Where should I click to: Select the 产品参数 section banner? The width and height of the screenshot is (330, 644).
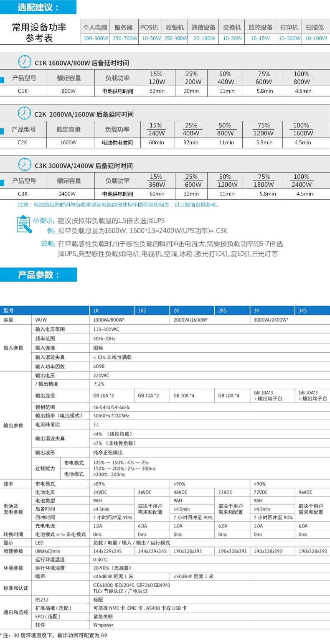(x=38, y=275)
